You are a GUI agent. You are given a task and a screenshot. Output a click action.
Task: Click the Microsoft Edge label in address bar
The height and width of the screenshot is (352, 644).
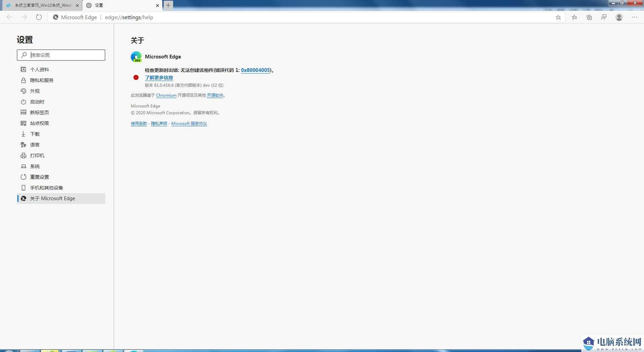tap(79, 17)
